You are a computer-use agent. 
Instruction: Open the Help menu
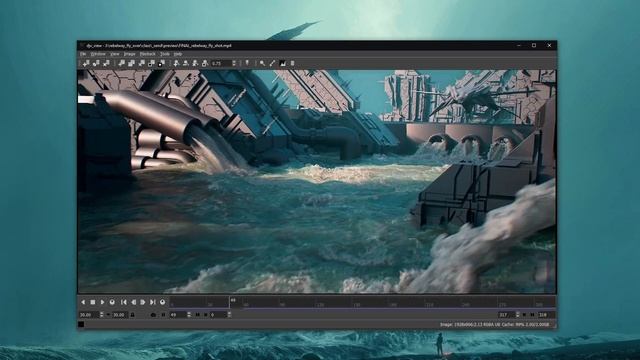coord(178,54)
